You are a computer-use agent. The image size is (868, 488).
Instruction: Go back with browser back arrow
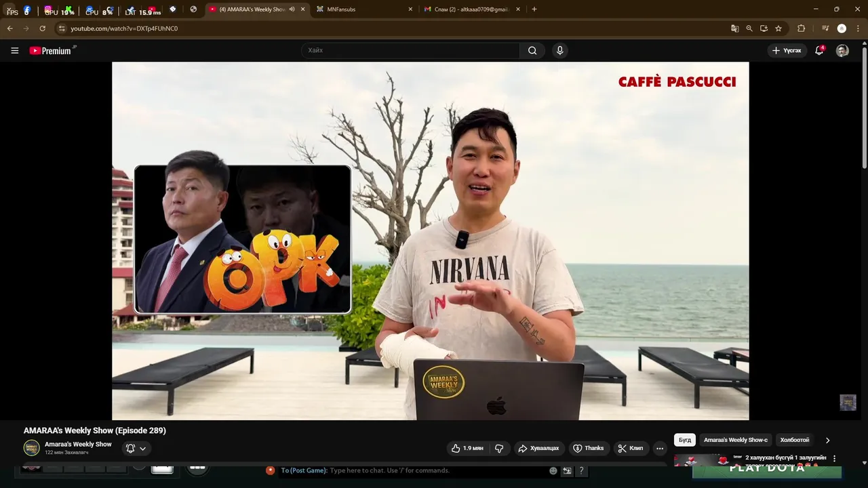pyautogui.click(x=9, y=28)
